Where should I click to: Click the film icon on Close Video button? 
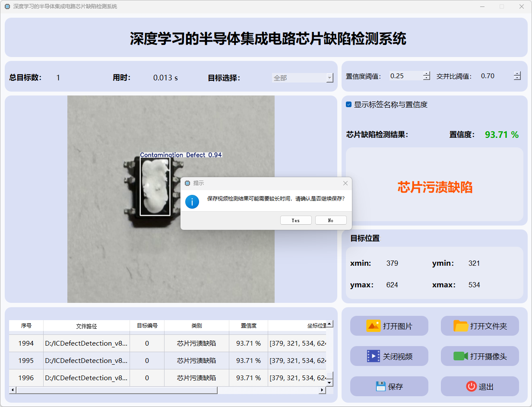[x=373, y=356]
